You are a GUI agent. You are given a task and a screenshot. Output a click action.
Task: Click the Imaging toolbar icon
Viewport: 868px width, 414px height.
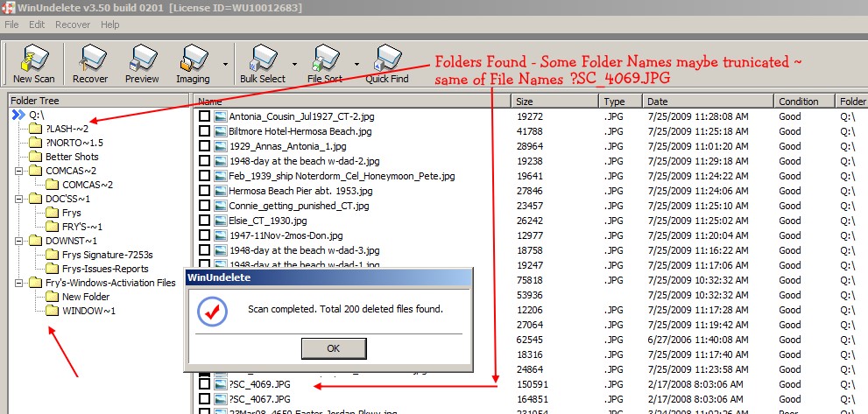pyautogui.click(x=193, y=63)
